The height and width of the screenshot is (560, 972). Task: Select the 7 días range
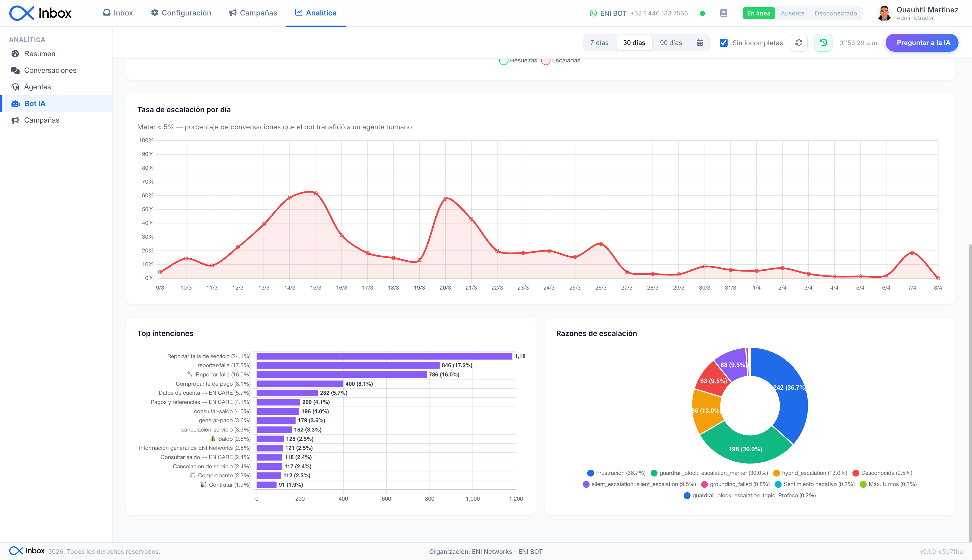click(599, 43)
